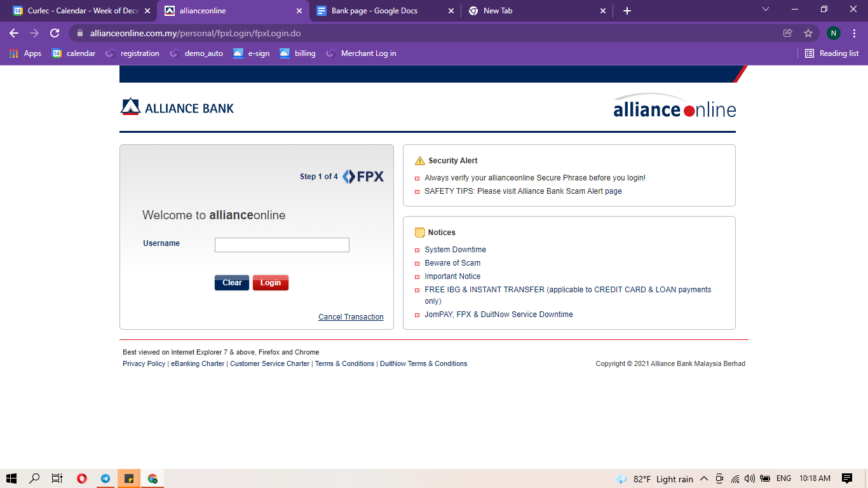Open the Windows Start menu

point(11,478)
